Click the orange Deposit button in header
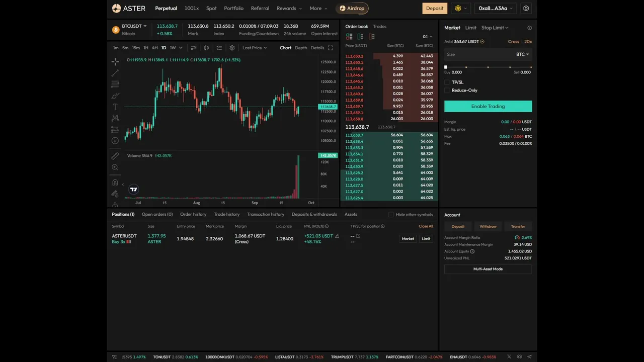Image resolution: width=644 pixels, height=362 pixels. point(435,8)
